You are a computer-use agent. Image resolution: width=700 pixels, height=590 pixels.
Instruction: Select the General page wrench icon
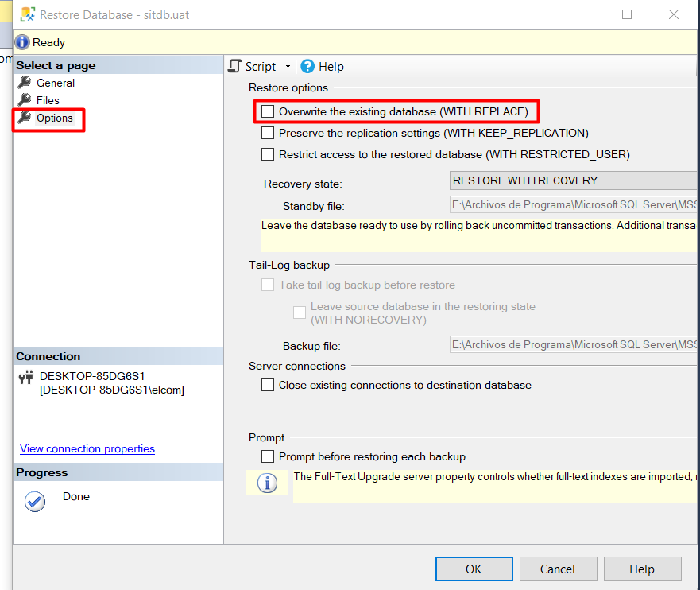[x=25, y=83]
